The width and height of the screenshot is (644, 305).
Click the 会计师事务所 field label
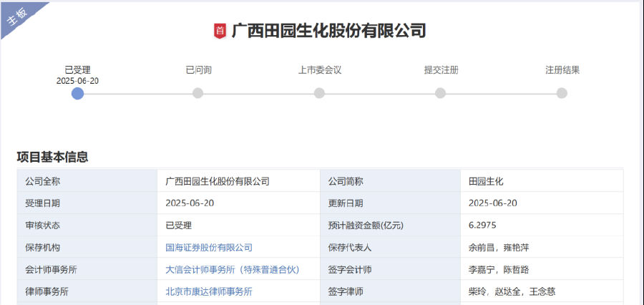[x=51, y=270]
